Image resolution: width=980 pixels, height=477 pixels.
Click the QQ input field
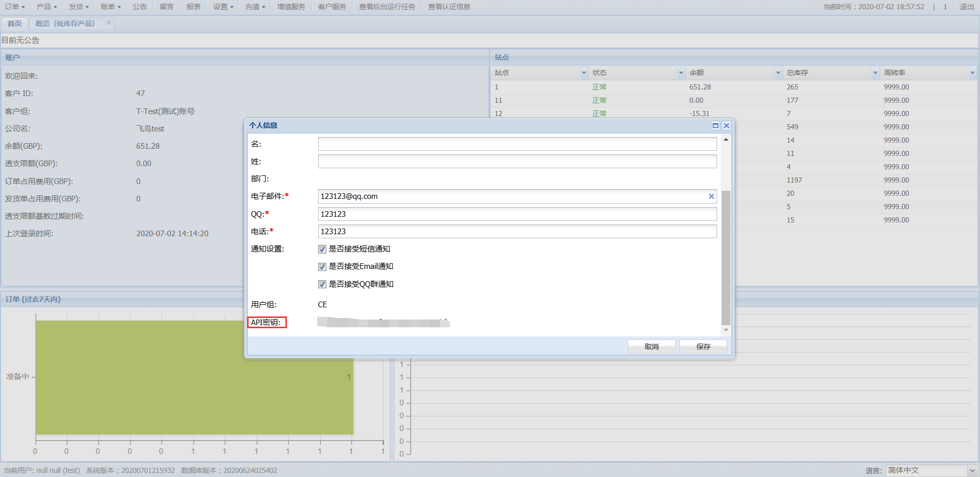[x=517, y=214]
